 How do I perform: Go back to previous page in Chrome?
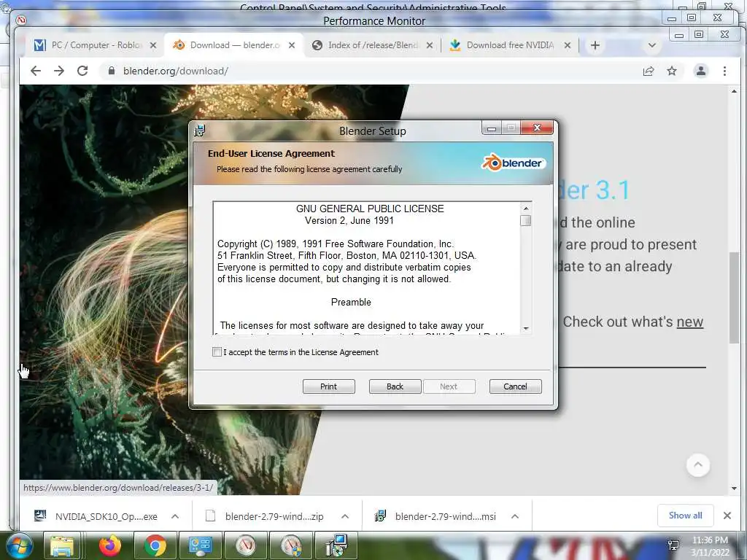[36, 71]
